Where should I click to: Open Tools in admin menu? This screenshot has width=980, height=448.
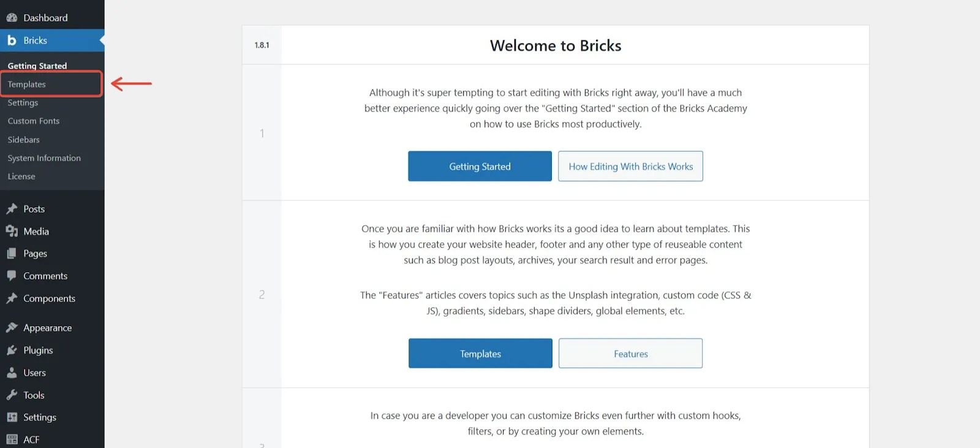click(x=52, y=395)
